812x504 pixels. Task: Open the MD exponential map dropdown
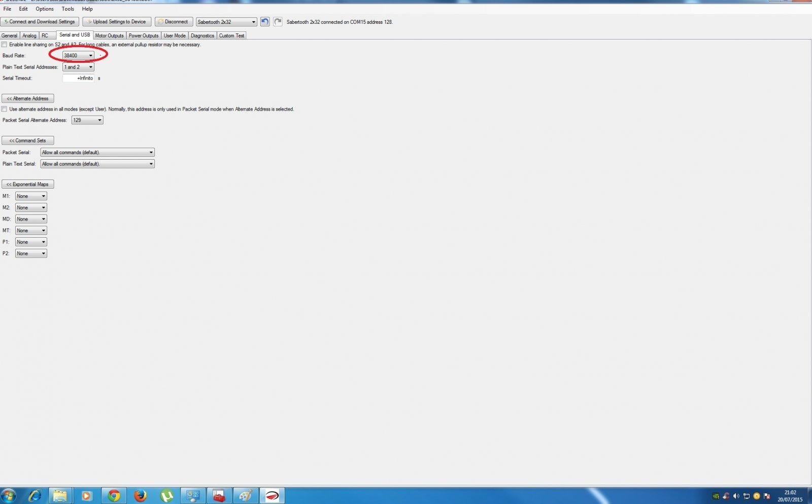(31, 219)
